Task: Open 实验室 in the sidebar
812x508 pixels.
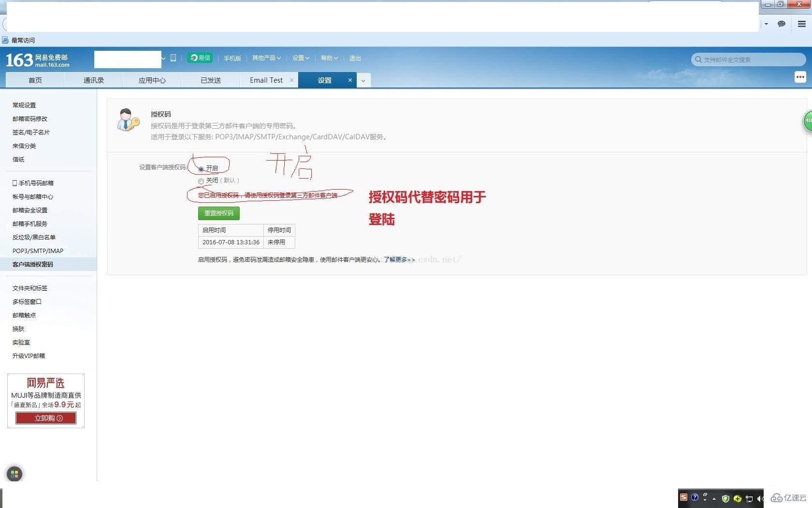Action: pyautogui.click(x=21, y=342)
